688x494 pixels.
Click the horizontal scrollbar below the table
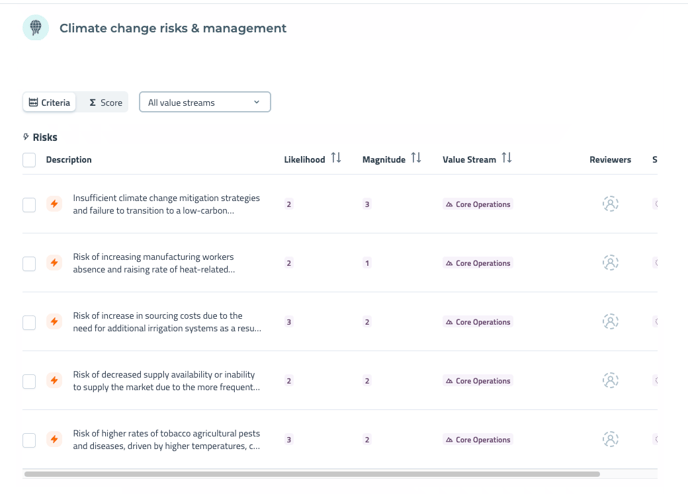pos(312,474)
